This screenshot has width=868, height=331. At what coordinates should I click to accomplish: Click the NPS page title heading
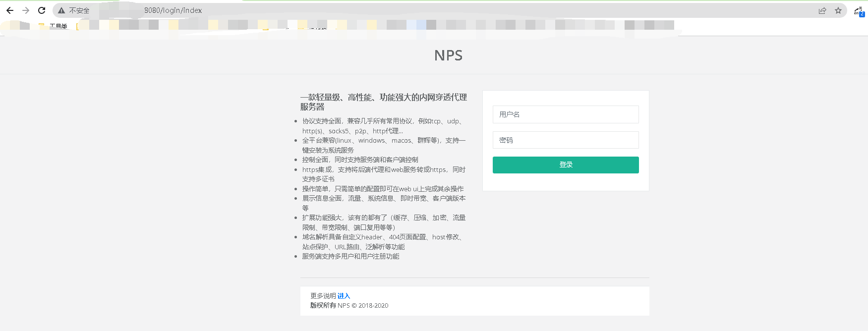click(x=448, y=55)
